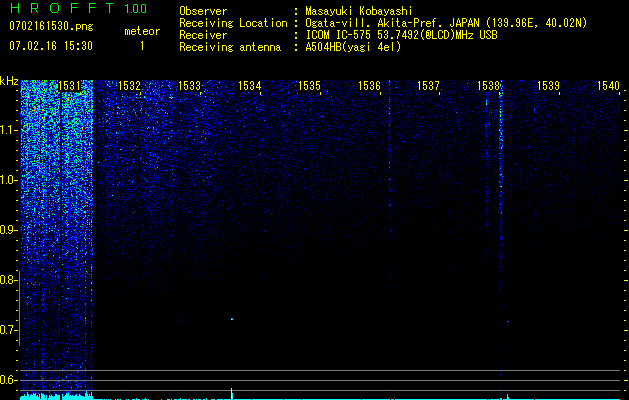
Task: Click the kHz axis unit label
Action: point(9,81)
